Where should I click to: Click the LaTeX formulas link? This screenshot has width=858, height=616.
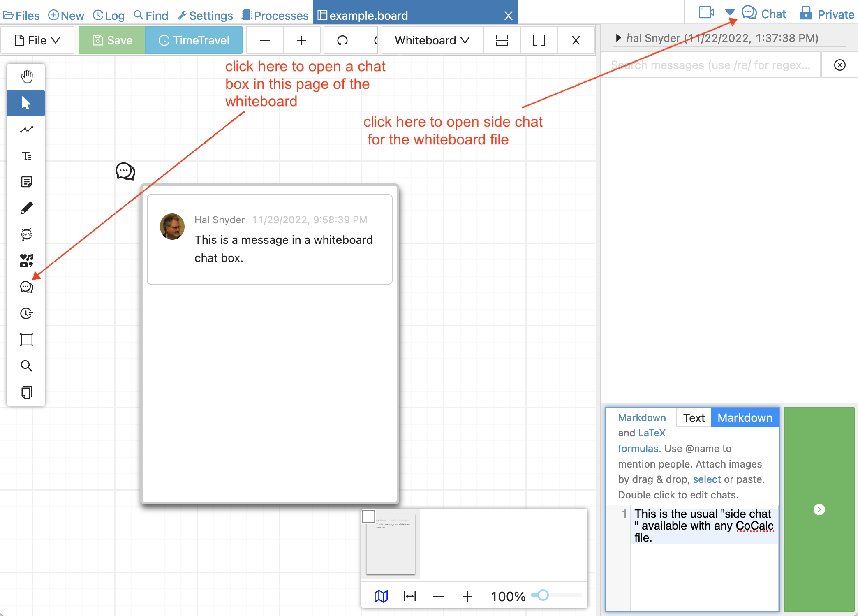point(651,433)
